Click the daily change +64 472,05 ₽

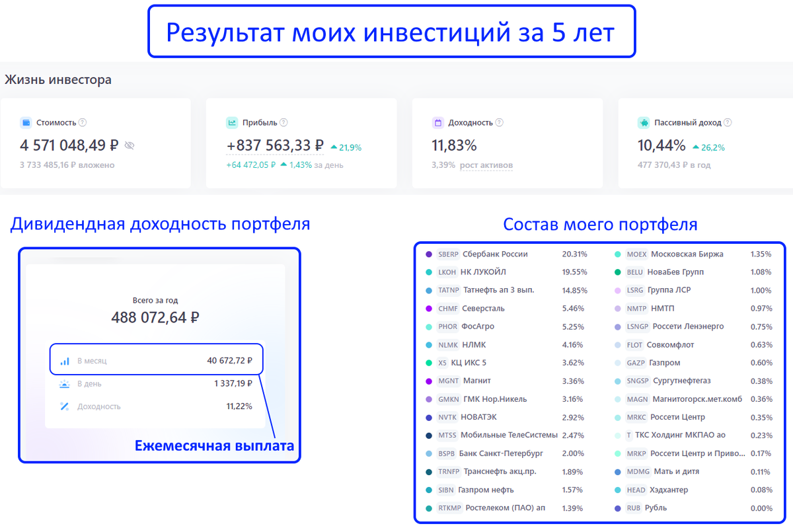pos(250,165)
